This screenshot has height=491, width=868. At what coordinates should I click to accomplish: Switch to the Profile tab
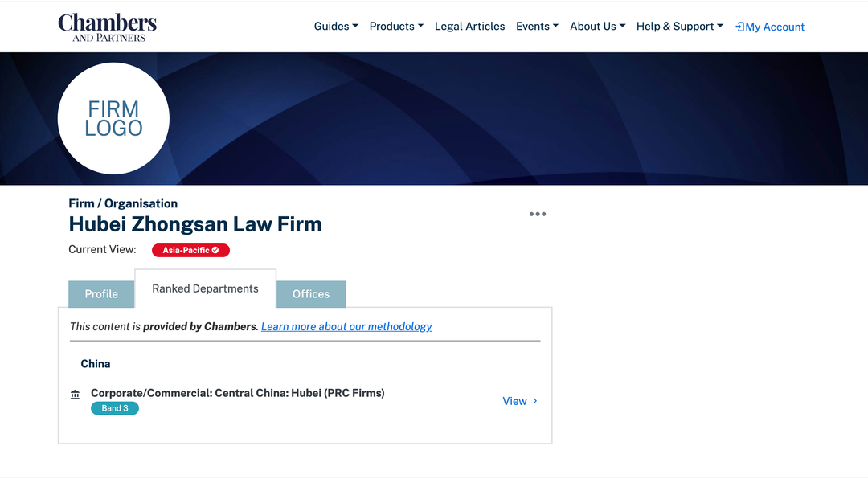click(x=101, y=294)
